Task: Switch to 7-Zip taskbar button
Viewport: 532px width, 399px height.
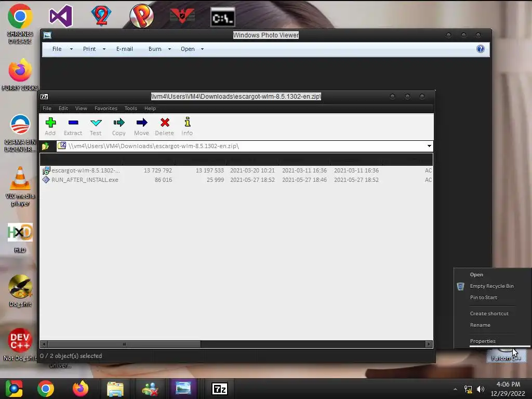Action: (x=220, y=389)
